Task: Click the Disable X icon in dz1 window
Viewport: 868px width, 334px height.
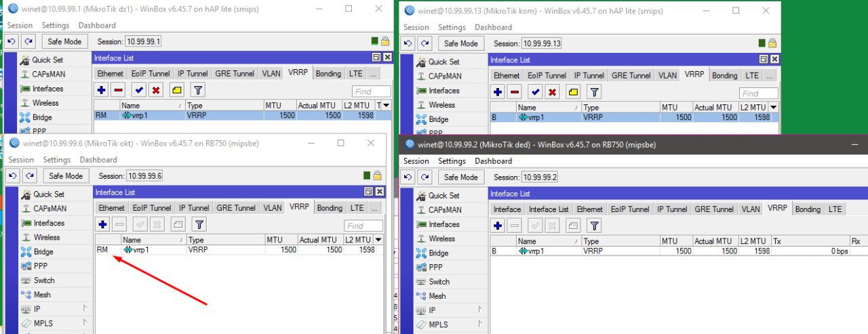Action: pos(156,89)
